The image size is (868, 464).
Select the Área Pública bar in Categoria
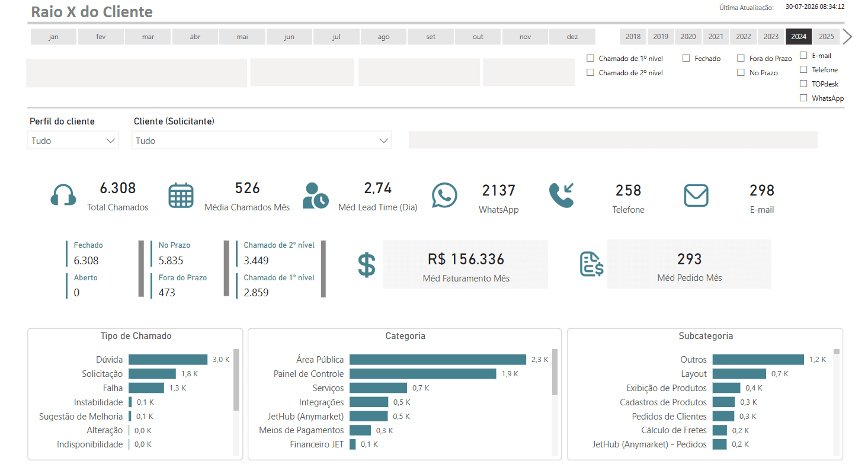coord(438,360)
